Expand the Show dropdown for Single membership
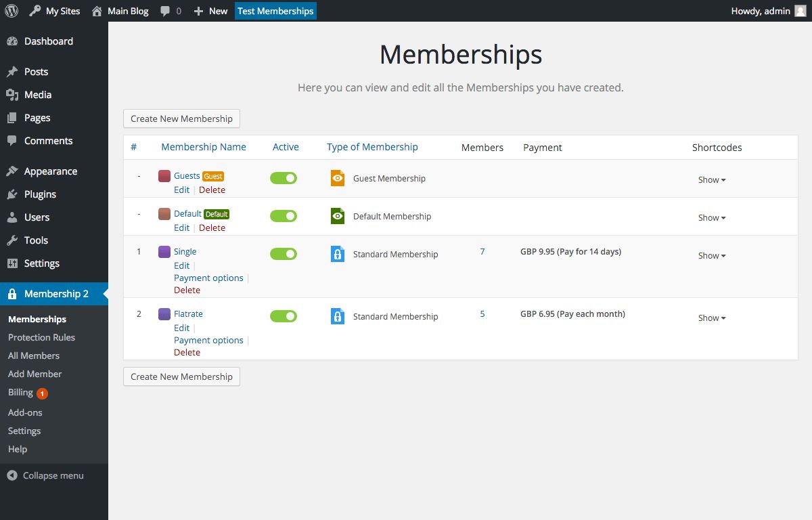Screen dimensions: 812x520 710,255
